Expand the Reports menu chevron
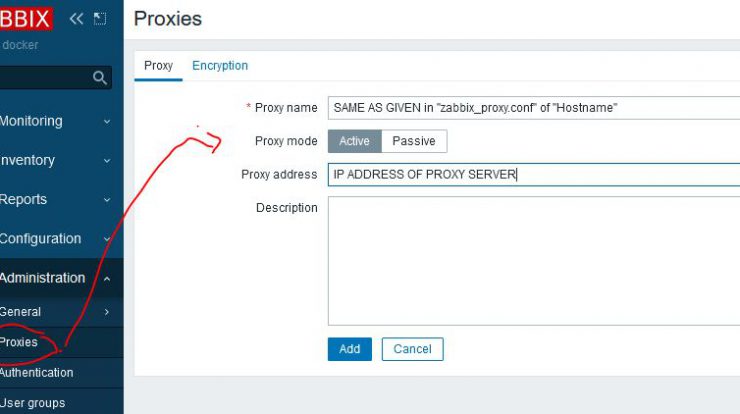 [x=107, y=200]
